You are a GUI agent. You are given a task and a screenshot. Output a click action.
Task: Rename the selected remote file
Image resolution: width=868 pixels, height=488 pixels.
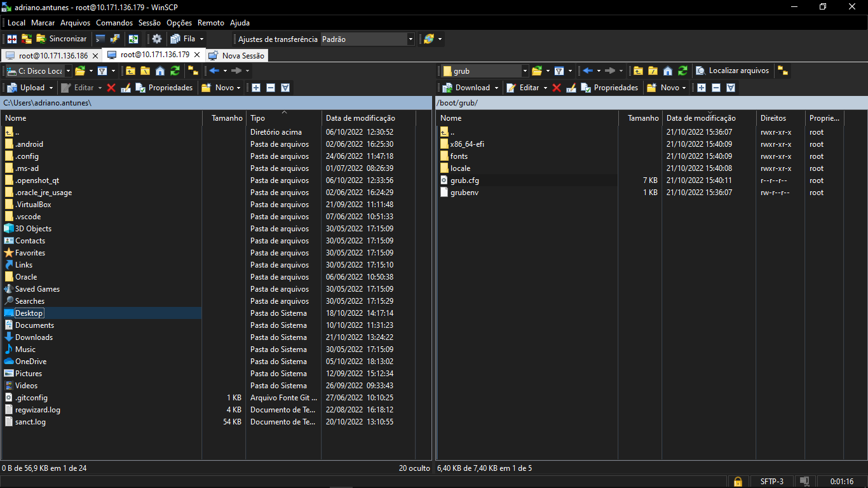[x=571, y=88]
